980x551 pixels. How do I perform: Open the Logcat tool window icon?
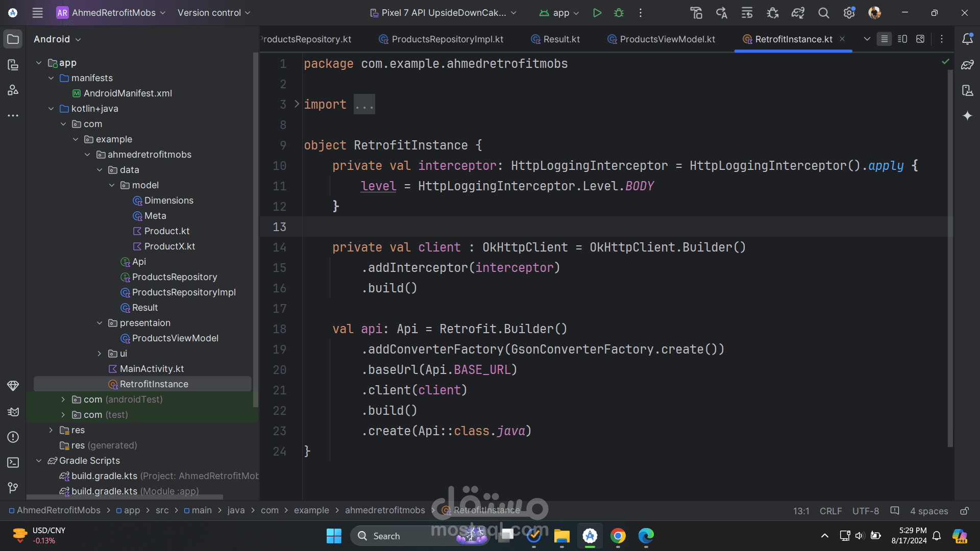pyautogui.click(x=13, y=412)
